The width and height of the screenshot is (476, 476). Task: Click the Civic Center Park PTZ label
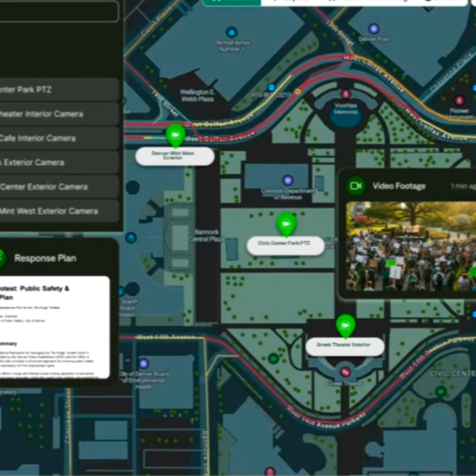pos(286,245)
